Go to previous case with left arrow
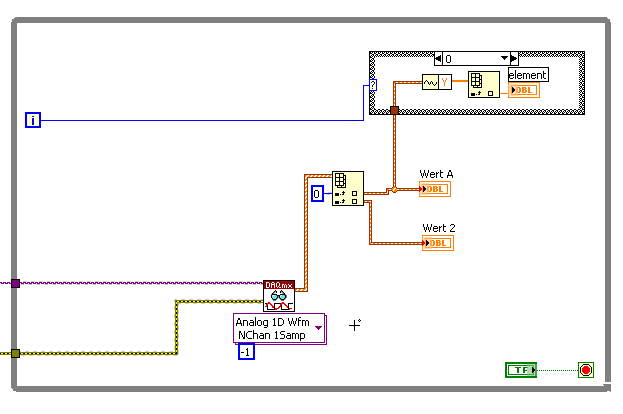Screen dimensions: 623x414 (438, 59)
